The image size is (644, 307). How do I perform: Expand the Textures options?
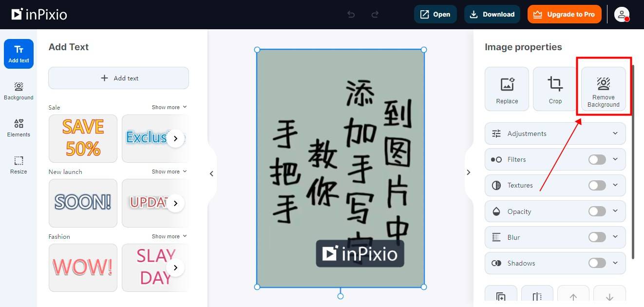[615, 185]
